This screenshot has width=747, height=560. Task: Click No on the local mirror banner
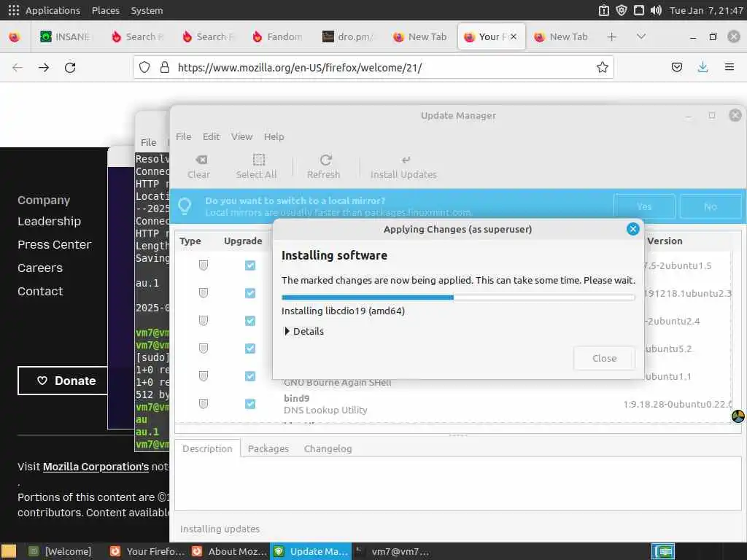pyautogui.click(x=711, y=206)
